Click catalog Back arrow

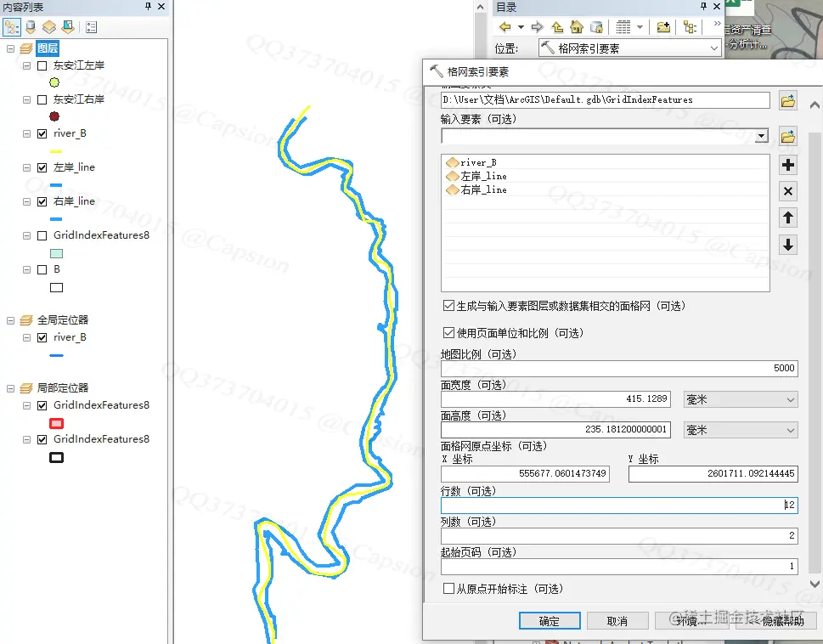(505, 27)
